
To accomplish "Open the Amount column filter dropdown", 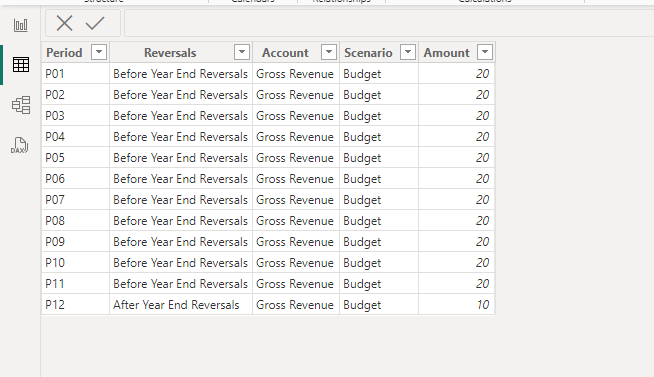I will 485,53.
